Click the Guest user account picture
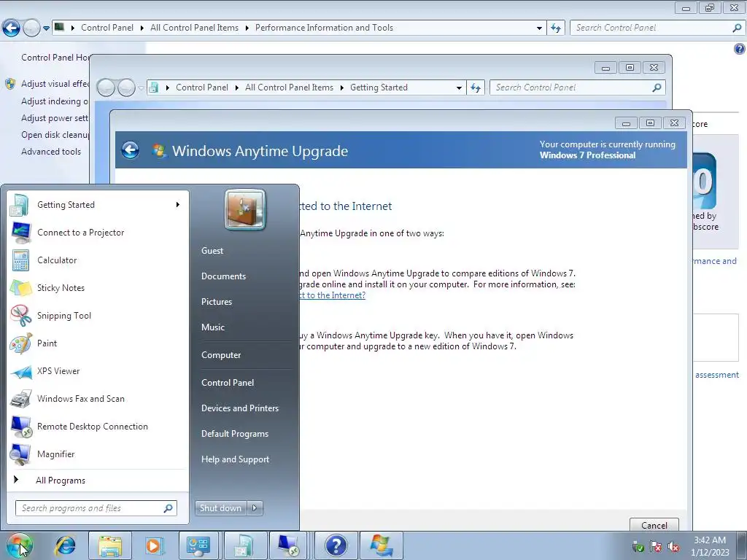The width and height of the screenshot is (747, 560). (x=245, y=209)
